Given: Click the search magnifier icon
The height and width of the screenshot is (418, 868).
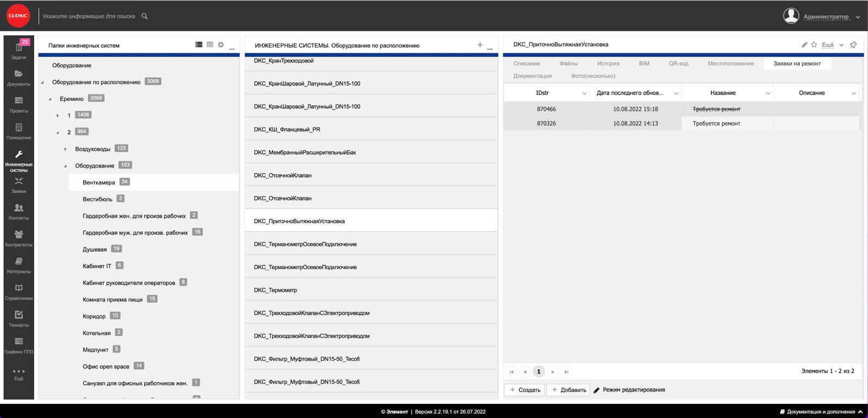Looking at the screenshot, I should pyautogui.click(x=144, y=16).
